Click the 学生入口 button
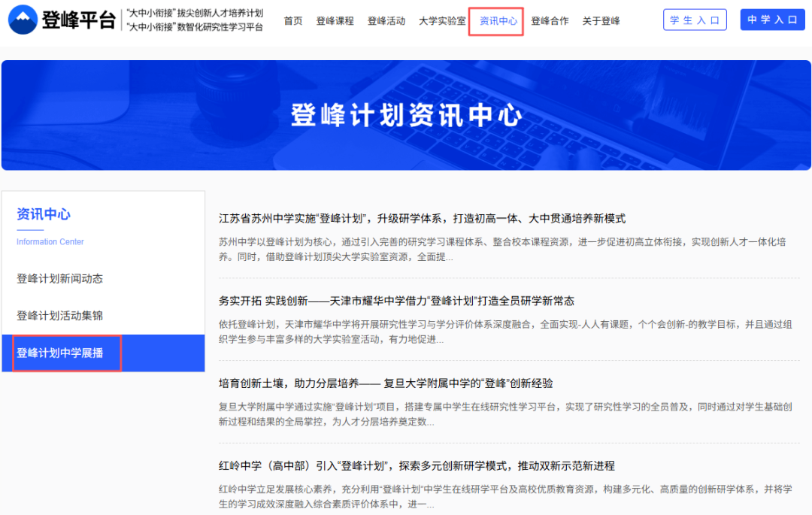 pos(695,20)
